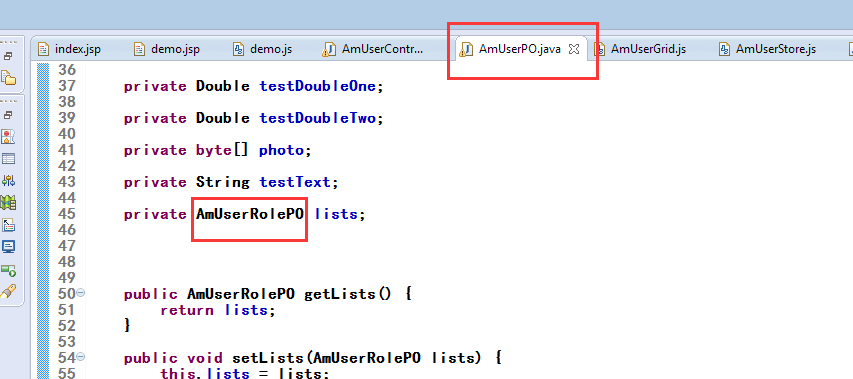This screenshot has height=379, width=853.
Task: Open the minimized folder-stack explorer view
Action: pyautogui.click(x=9, y=78)
